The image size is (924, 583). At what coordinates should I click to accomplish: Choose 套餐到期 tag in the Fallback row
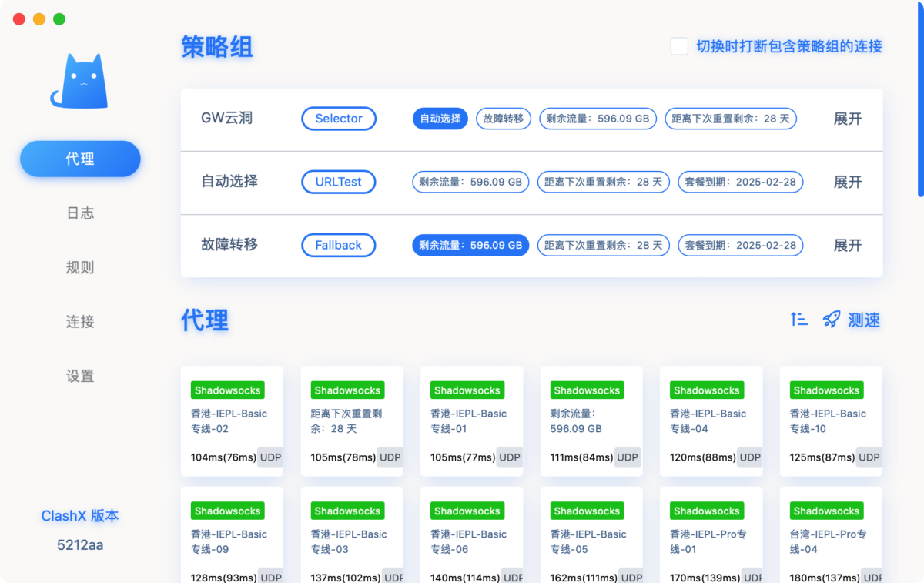(x=741, y=245)
